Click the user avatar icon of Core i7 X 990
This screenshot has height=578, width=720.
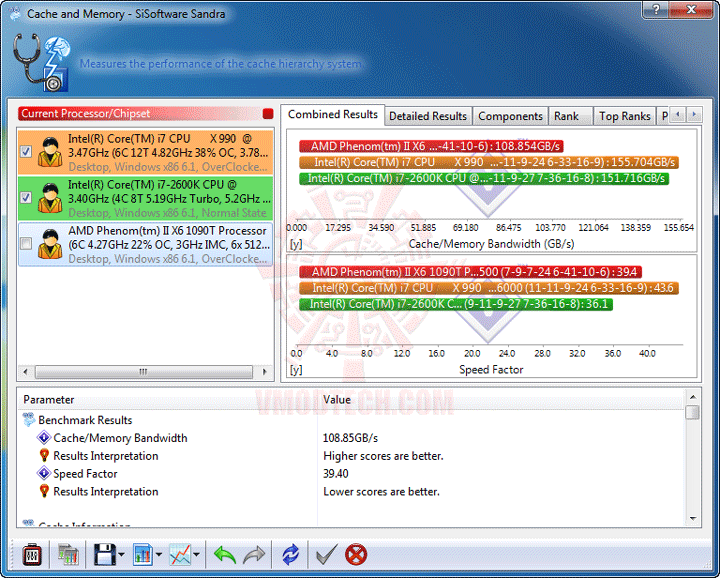click(x=50, y=152)
